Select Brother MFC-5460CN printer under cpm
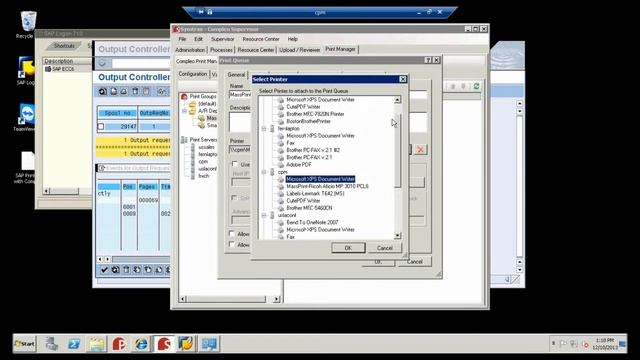640x360 pixels. tap(309, 208)
